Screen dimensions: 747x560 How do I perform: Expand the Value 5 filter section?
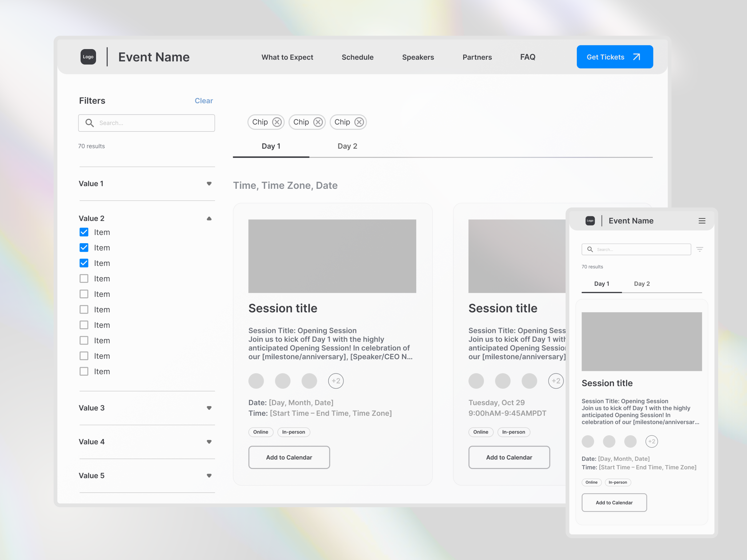point(209,476)
